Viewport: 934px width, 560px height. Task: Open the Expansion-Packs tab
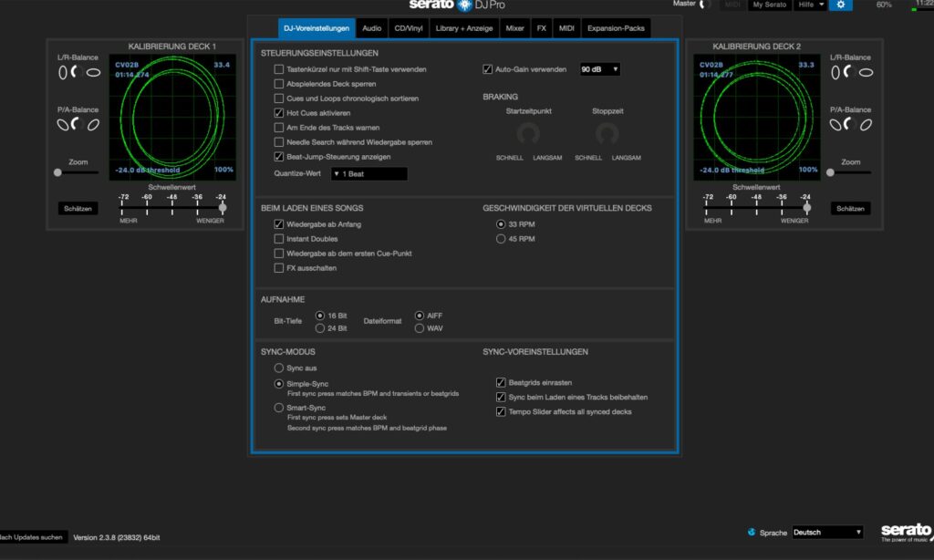click(x=615, y=28)
